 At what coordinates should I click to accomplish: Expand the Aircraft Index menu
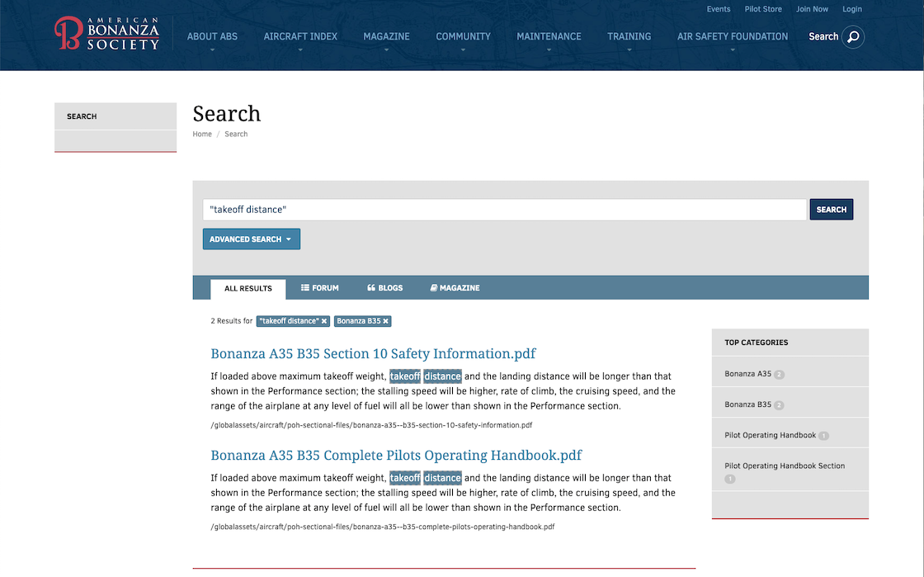[x=300, y=36]
